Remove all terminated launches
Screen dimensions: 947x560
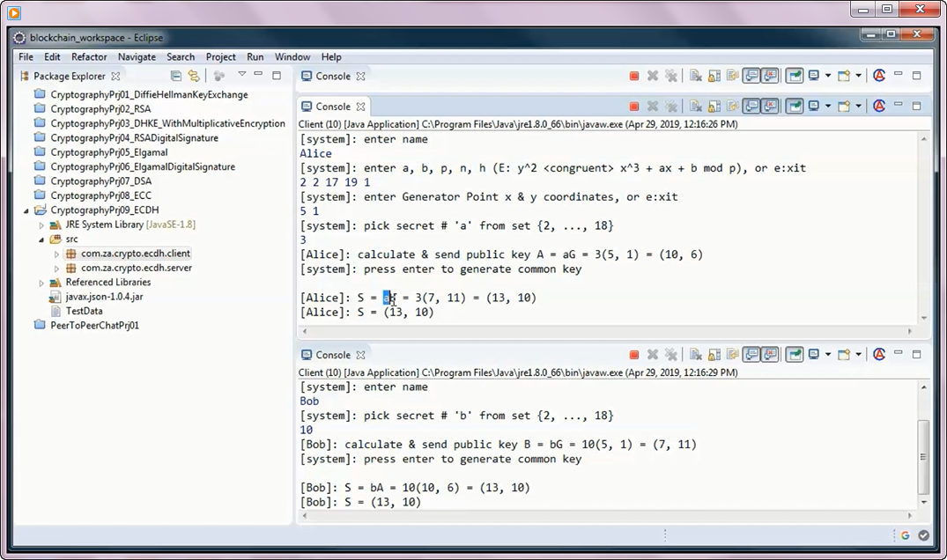click(671, 107)
